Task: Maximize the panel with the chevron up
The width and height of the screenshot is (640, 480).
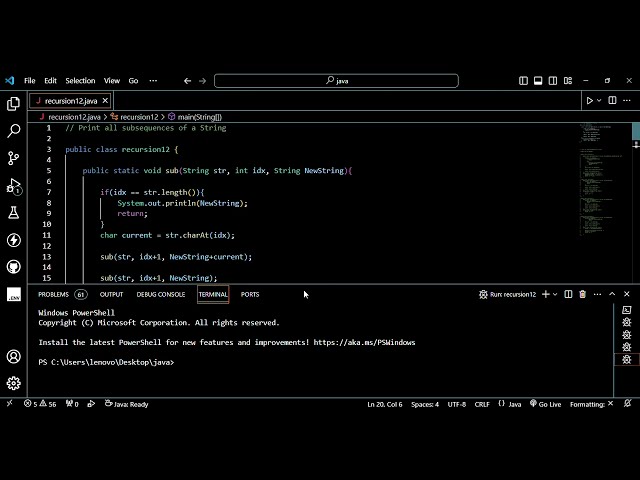Action: 612,294
